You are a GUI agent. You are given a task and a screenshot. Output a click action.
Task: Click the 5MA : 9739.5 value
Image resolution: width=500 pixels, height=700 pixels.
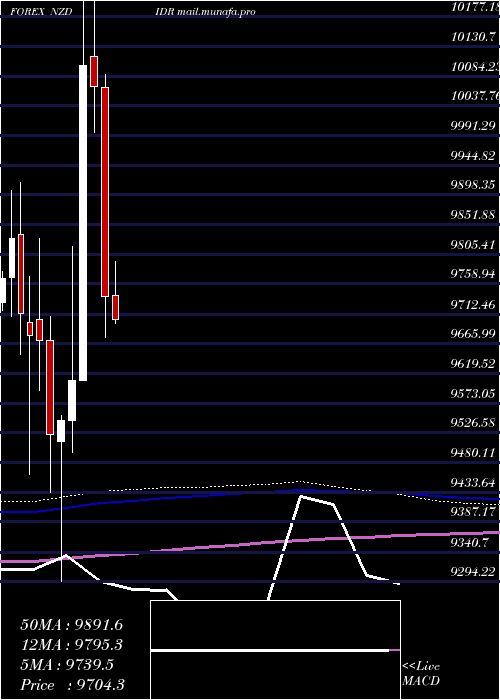pyautogui.click(x=67, y=665)
